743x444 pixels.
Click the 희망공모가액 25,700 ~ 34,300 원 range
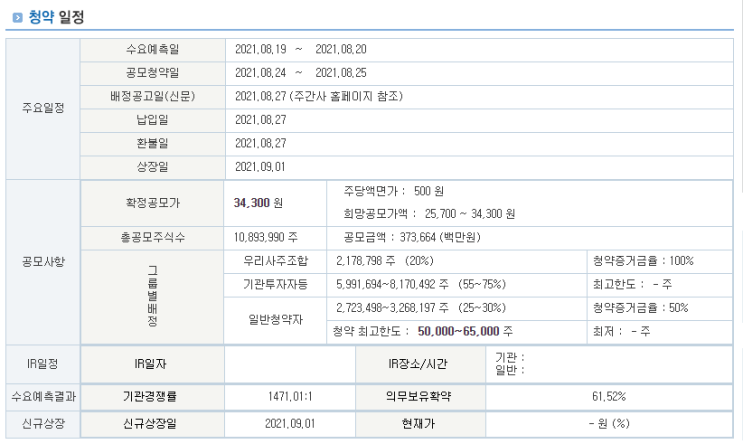(429, 214)
